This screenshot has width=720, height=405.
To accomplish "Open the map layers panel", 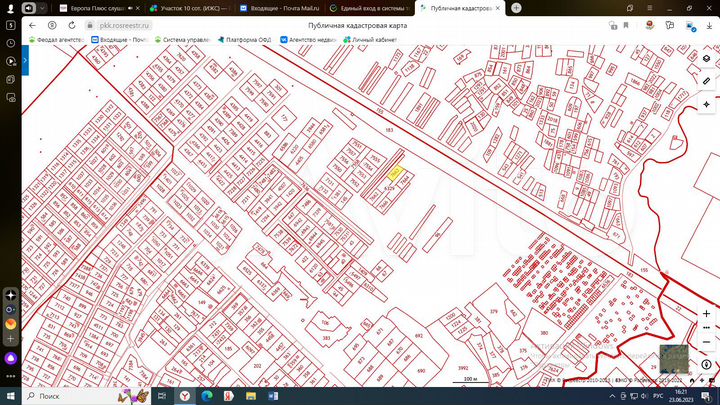I will click(x=706, y=59).
